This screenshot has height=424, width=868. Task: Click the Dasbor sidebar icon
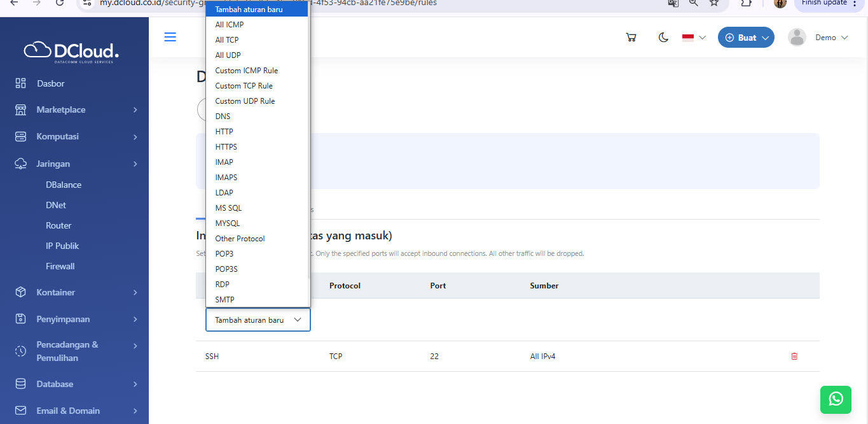point(21,83)
